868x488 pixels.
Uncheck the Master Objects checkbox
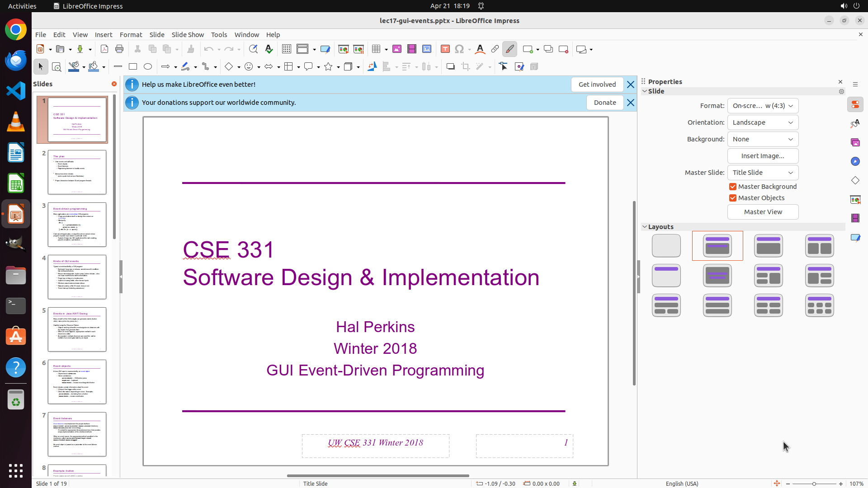click(733, 198)
